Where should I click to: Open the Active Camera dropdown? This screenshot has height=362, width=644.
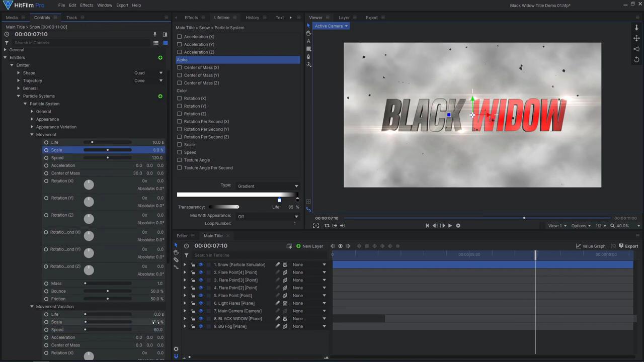[331, 26]
